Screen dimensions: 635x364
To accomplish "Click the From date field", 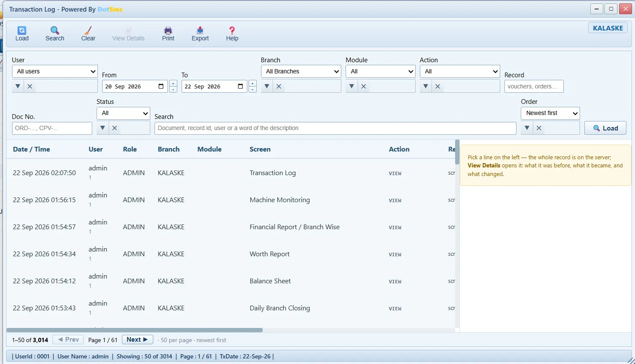I will point(135,86).
